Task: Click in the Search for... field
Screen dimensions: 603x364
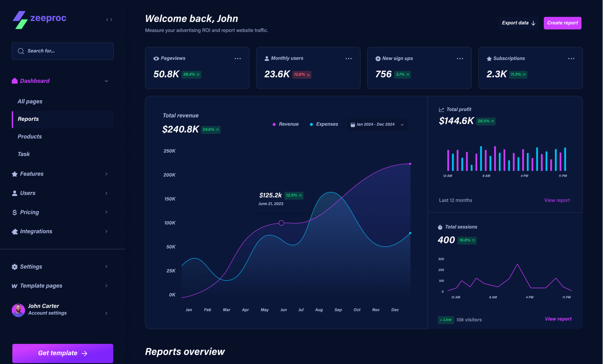Action: (x=63, y=51)
